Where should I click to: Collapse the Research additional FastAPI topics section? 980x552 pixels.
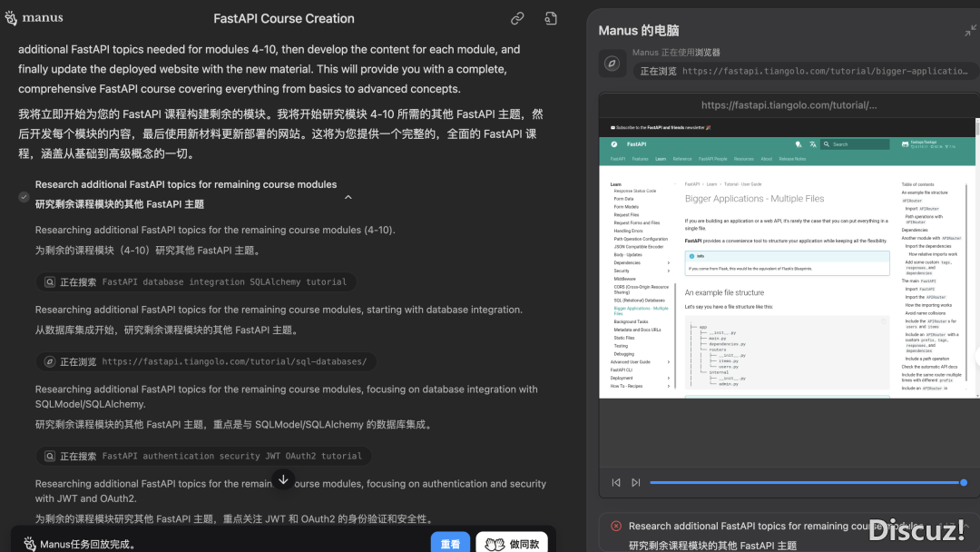(x=348, y=197)
